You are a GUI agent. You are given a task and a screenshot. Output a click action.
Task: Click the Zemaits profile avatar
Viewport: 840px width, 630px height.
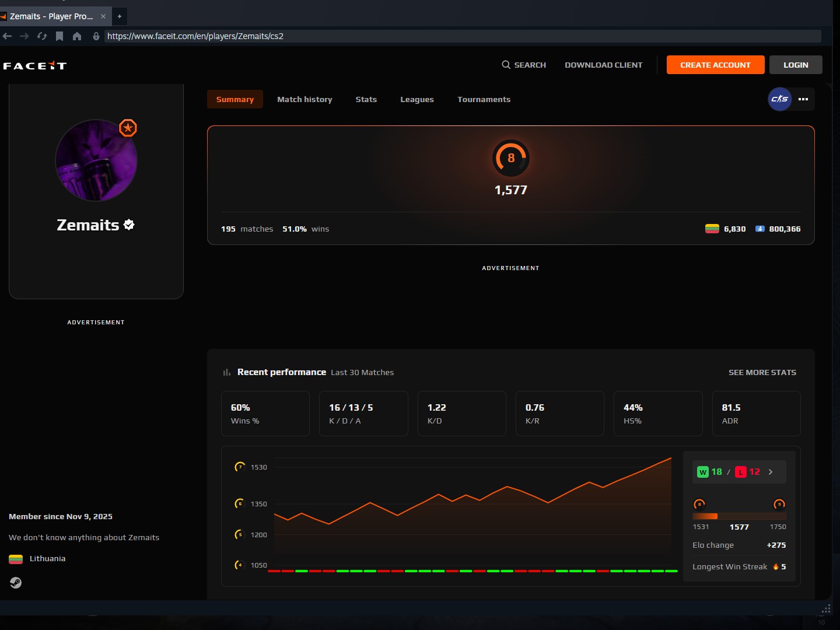(96, 160)
